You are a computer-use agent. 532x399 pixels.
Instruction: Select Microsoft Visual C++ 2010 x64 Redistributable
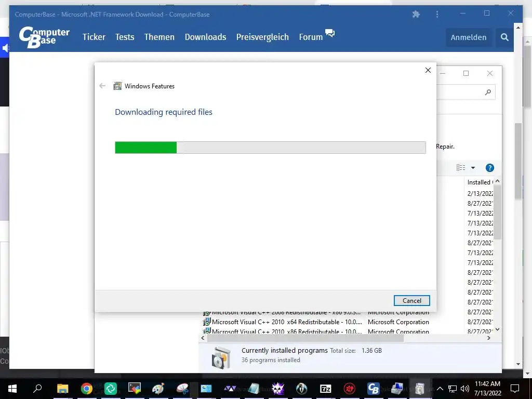tap(287, 322)
